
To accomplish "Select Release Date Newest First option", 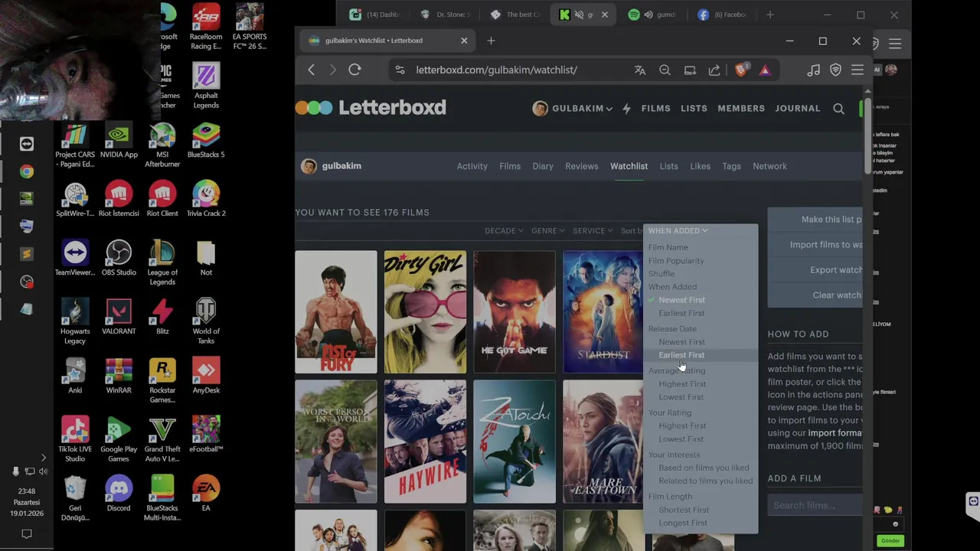I will point(681,342).
